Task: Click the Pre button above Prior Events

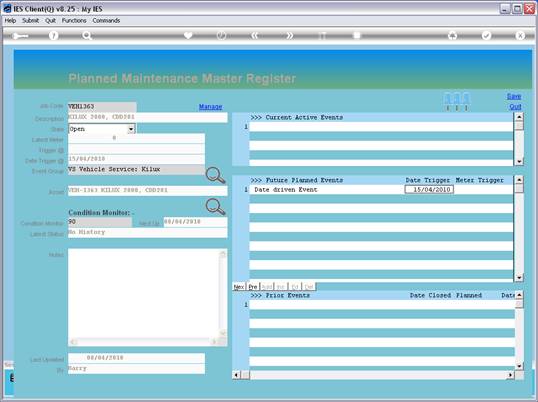Action: click(253, 287)
